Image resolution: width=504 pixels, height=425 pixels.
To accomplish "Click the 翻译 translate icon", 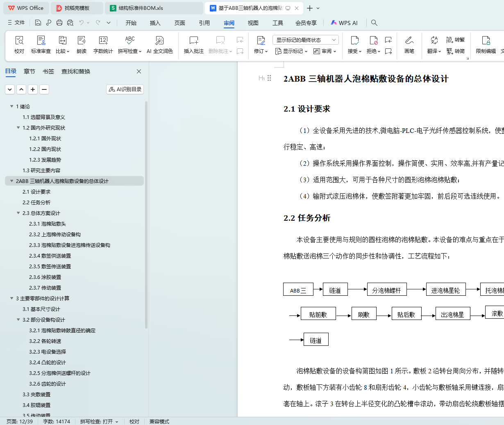I will point(434,40).
